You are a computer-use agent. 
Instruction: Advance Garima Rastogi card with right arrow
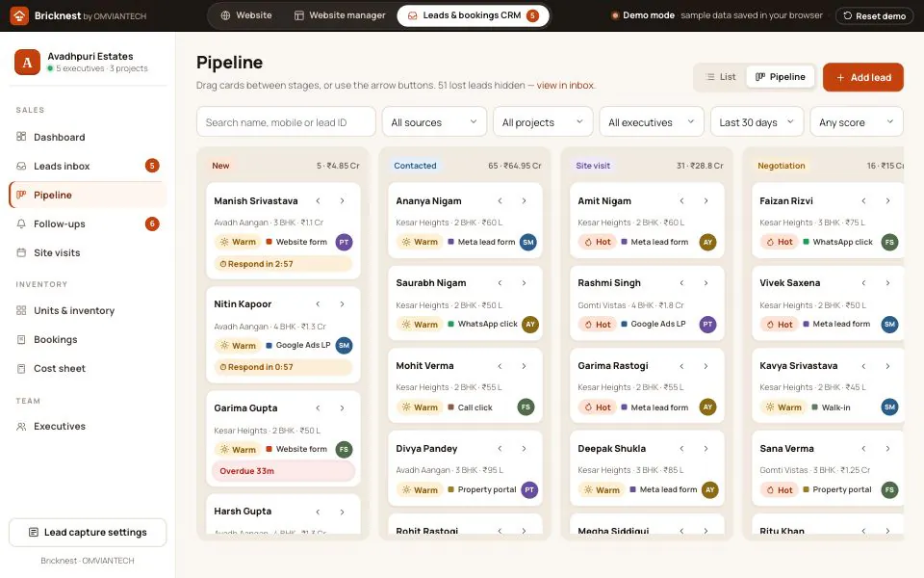706,366
